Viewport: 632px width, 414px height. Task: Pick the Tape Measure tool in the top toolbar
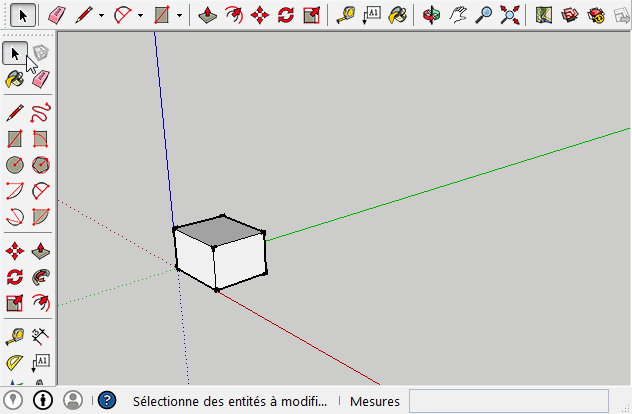click(x=346, y=15)
